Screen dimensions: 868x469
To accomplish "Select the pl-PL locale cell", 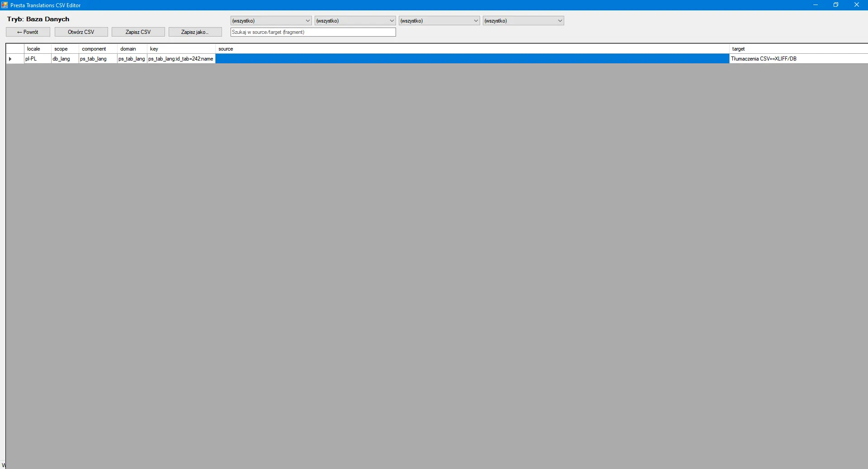I will 37,59.
